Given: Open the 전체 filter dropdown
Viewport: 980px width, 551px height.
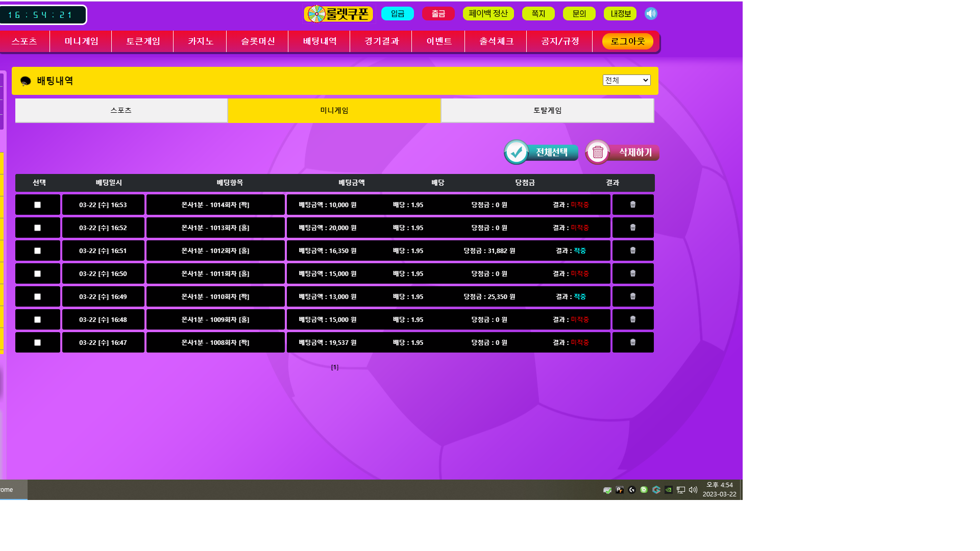Looking at the screenshot, I should pyautogui.click(x=626, y=80).
